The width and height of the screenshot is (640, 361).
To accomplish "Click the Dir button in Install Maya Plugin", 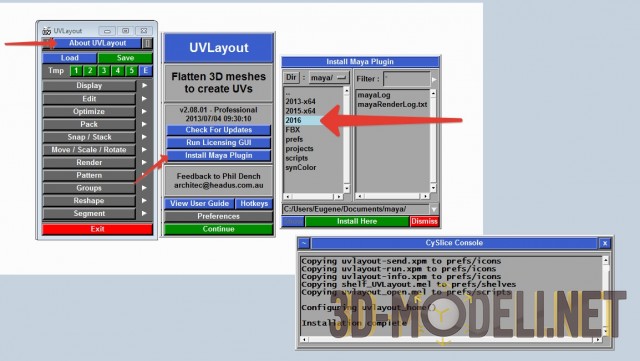I will click(291, 78).
